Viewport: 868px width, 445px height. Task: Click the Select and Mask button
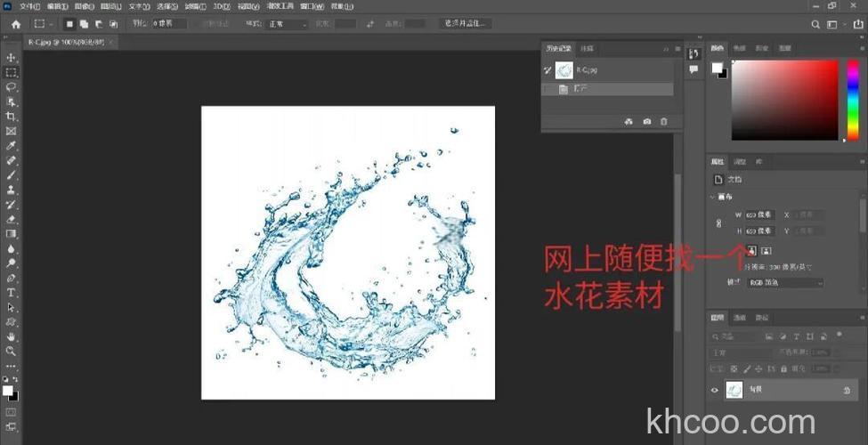tap(466, 24)
